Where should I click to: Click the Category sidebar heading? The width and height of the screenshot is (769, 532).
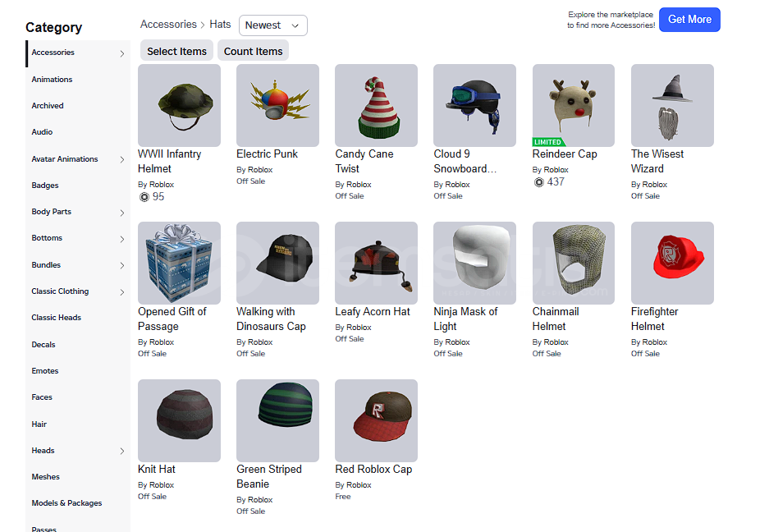(x=54, y=27)
